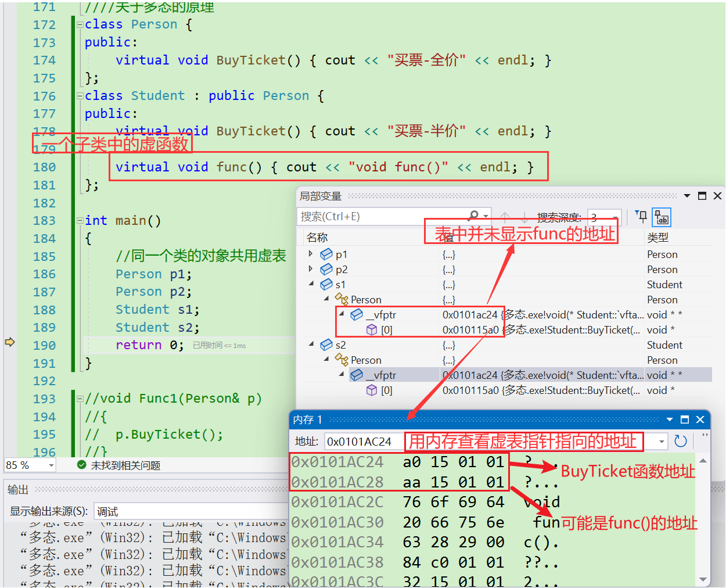Click the base class icon beside s1's Person

click(342, 299)
